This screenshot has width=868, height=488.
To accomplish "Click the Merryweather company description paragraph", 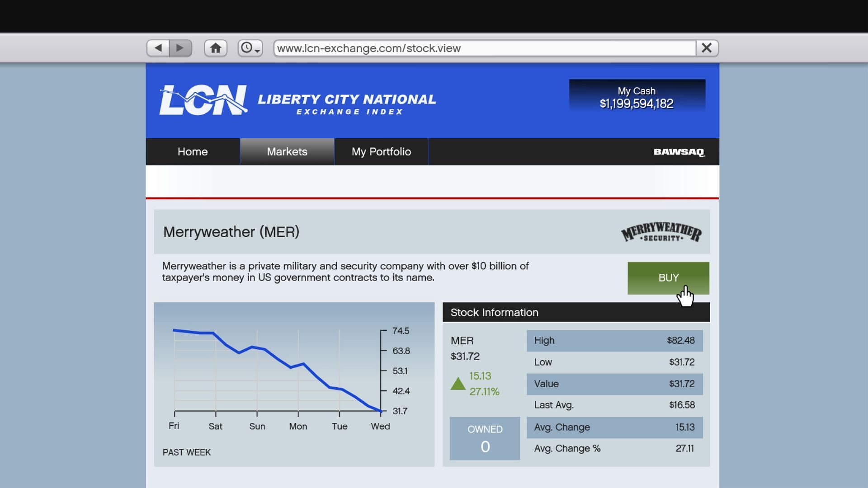I will click(x=345, y=272).
